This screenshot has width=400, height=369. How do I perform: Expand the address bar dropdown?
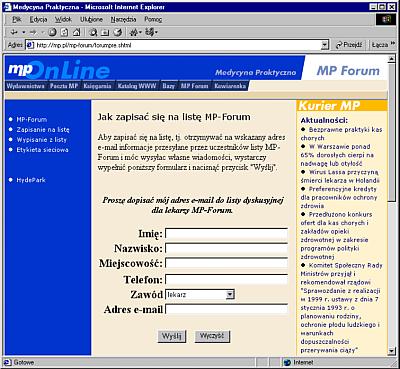[325, 45]
